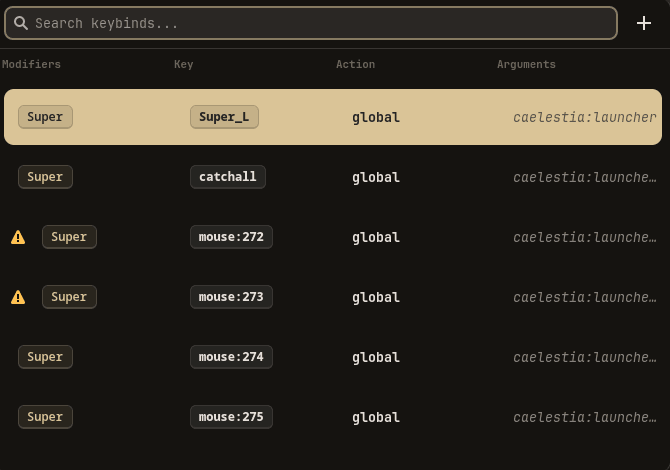Sort by the Key column header
The width and height of the screenshot is (670, 470).
183,64
